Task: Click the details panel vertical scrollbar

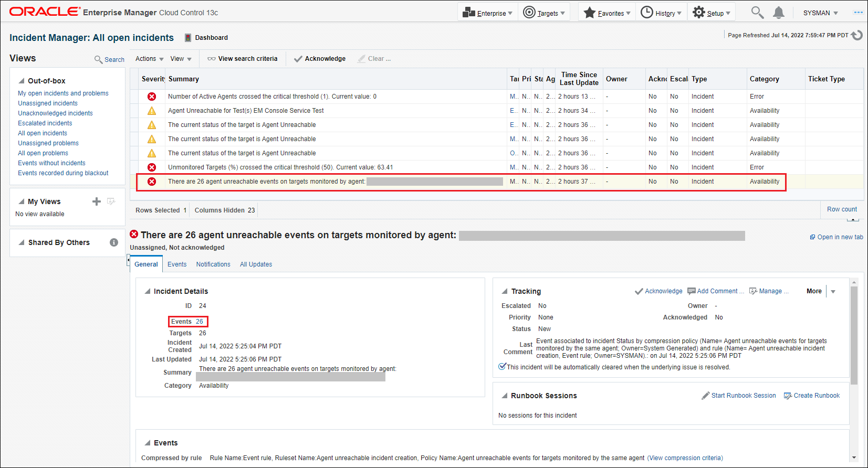Action: pyautogui.click(x=854, y=336)
